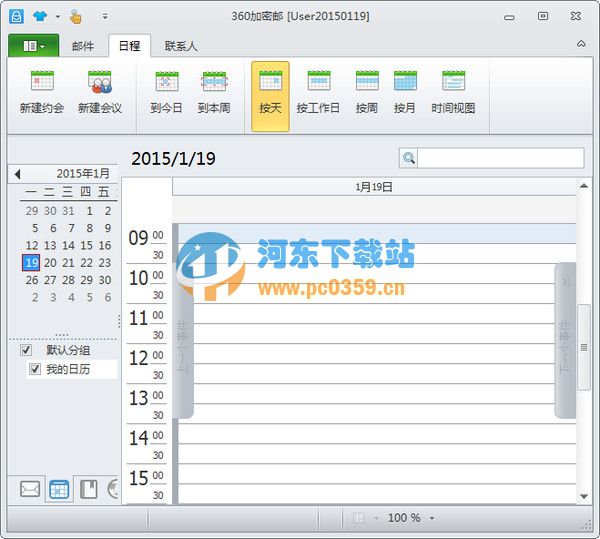Go to previous month with left arrow

(x=17, y=174)
